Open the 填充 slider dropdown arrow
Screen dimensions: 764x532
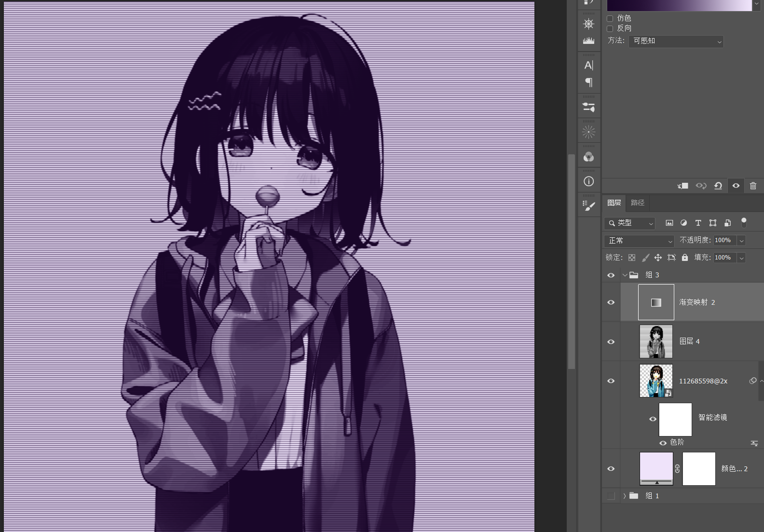click(742, 258)
